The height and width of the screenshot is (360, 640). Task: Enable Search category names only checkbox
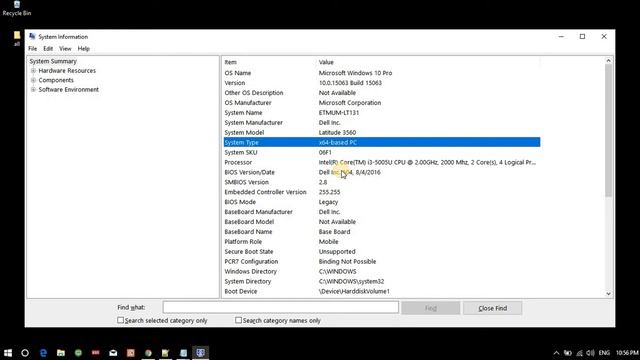coord(238,320)
